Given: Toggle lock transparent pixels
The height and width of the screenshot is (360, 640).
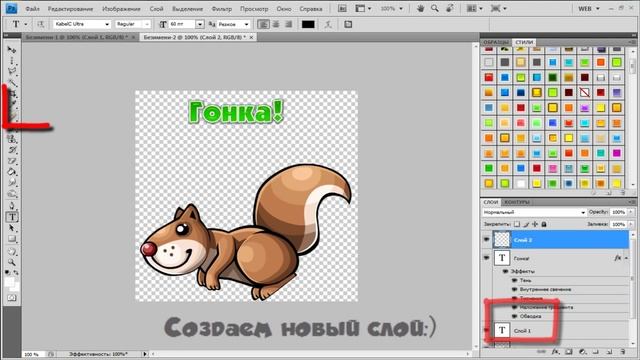Looking at the screenshot, I should point(517,224).
